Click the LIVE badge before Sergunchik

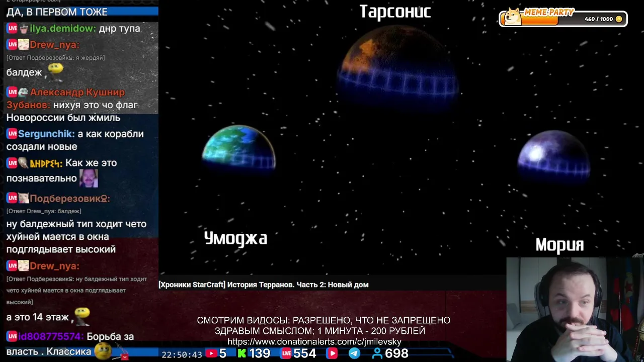(x=12, y=134)
